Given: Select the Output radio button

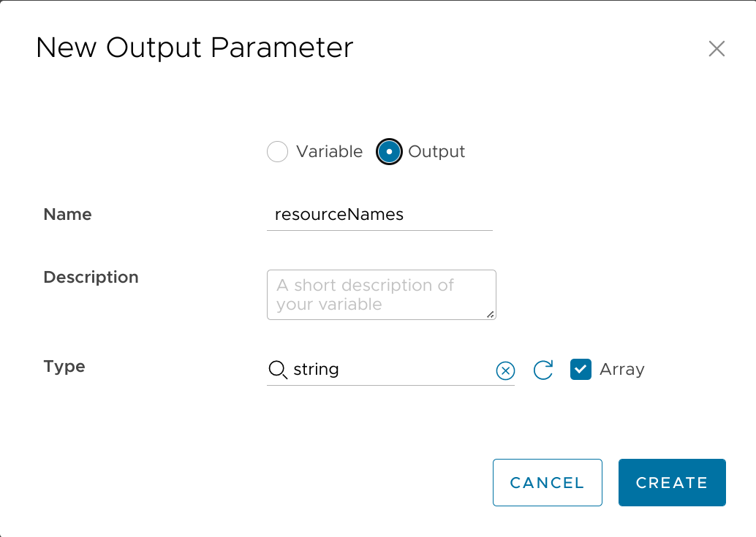Looking at the screenshot, I should [x=389, y=152].
